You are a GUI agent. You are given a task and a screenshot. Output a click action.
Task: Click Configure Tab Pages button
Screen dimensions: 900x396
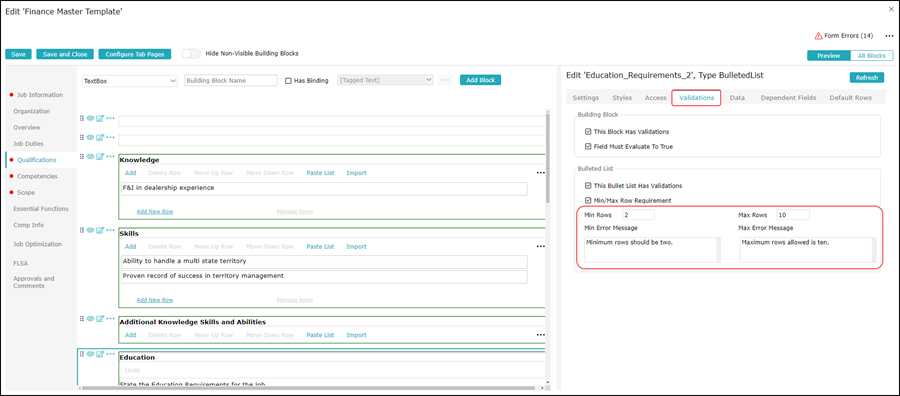[135, 55]
